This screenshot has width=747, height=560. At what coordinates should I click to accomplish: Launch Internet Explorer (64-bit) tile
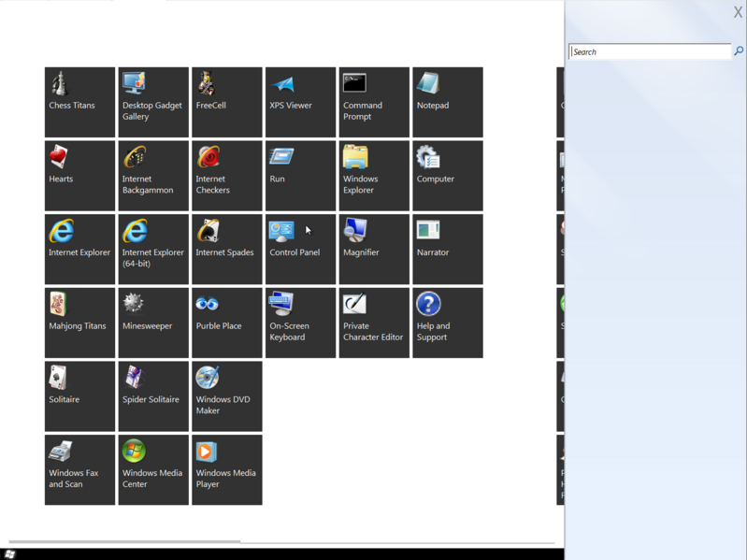click(153, 249)
